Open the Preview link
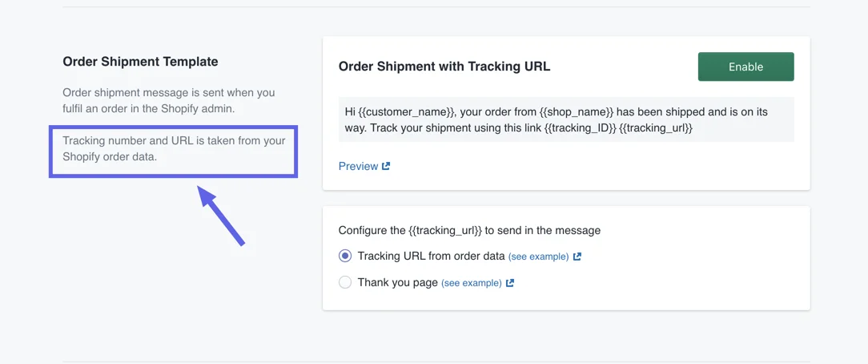This screenshot has height=364, width=868. click(358, 166)
